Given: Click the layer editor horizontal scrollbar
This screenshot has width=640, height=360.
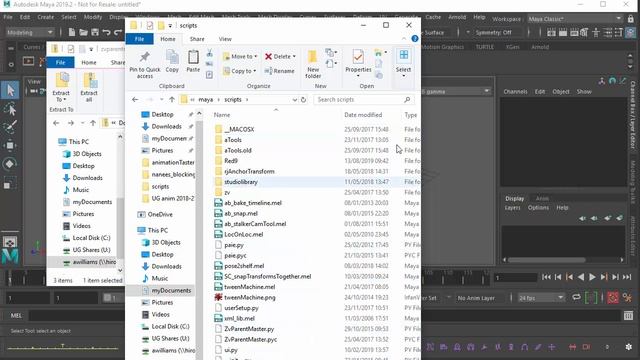Looking at the screenshot, I should [547, 260].
